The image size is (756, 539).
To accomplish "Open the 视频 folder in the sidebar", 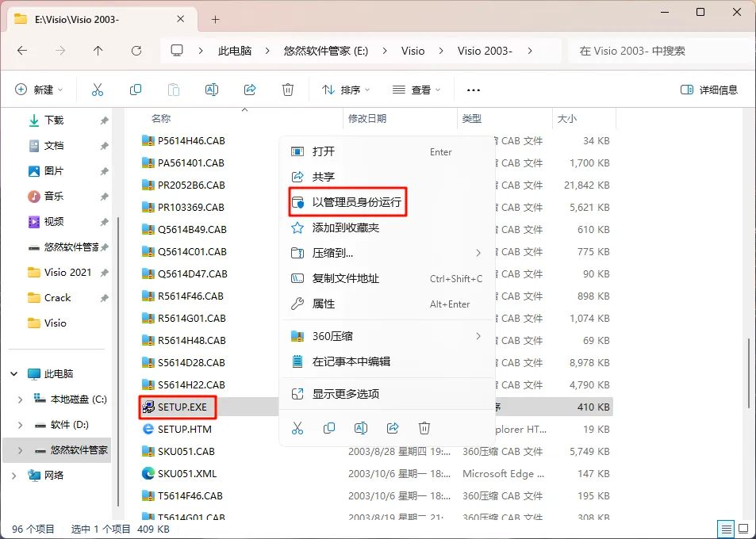I will tap(54, 222).
